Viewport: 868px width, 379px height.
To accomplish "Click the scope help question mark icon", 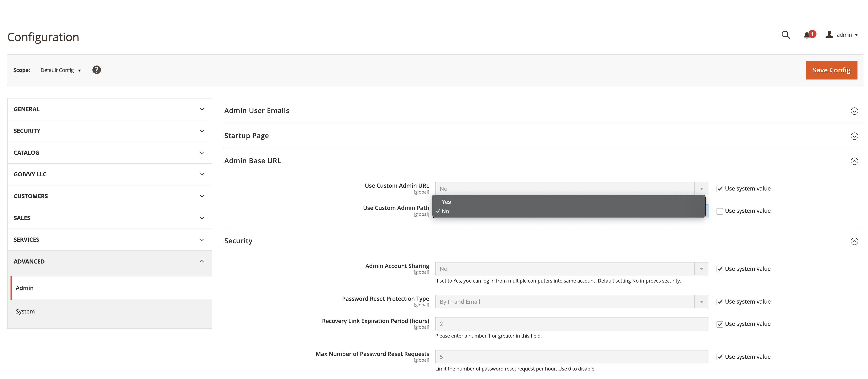I will click(96, 70).
